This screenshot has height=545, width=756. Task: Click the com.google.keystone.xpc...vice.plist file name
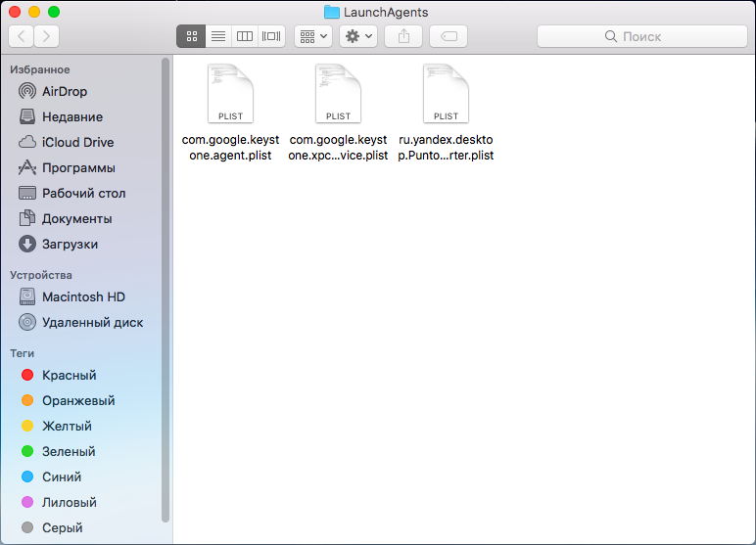pyautogui.click(x=338, y=148)
